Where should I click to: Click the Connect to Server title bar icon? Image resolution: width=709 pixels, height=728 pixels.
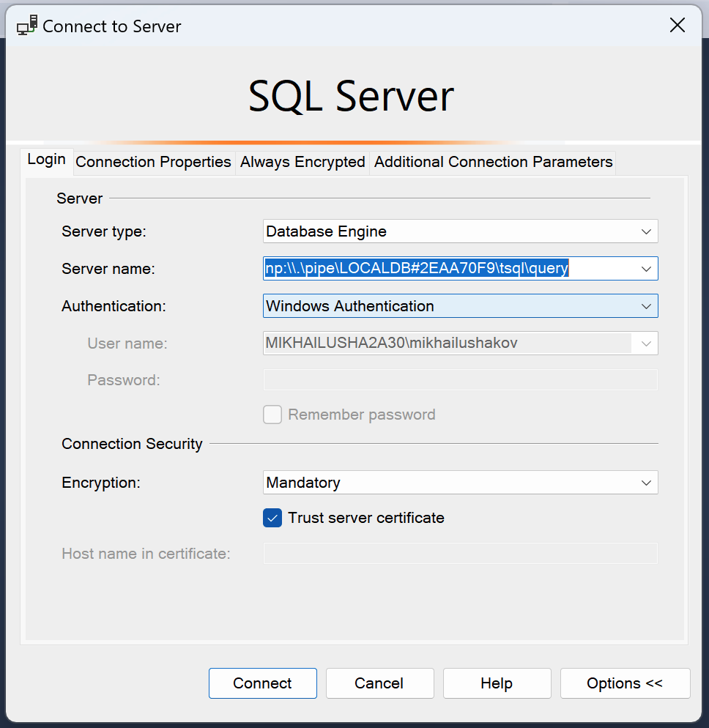tap(27, 26)
